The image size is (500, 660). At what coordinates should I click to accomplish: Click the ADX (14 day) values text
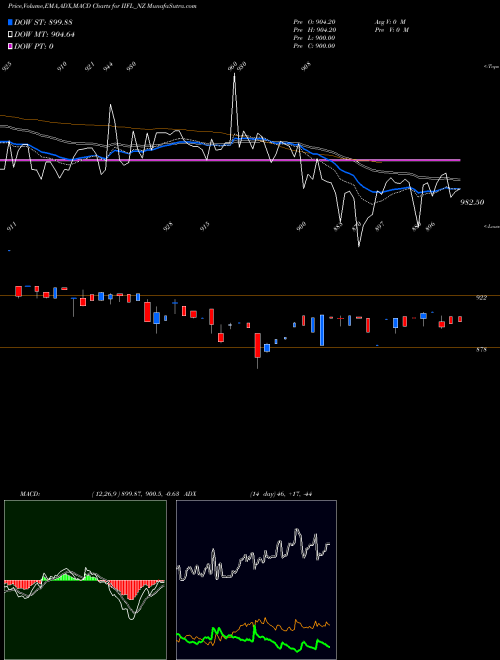click(x=281, y=494)
